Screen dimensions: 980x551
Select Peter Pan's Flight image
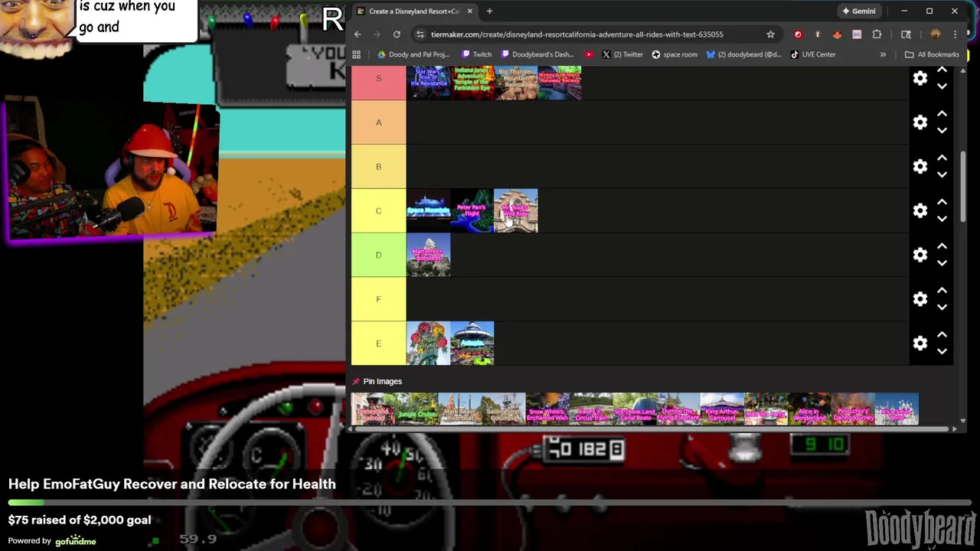pyautogui.click(x=472, y=210)
